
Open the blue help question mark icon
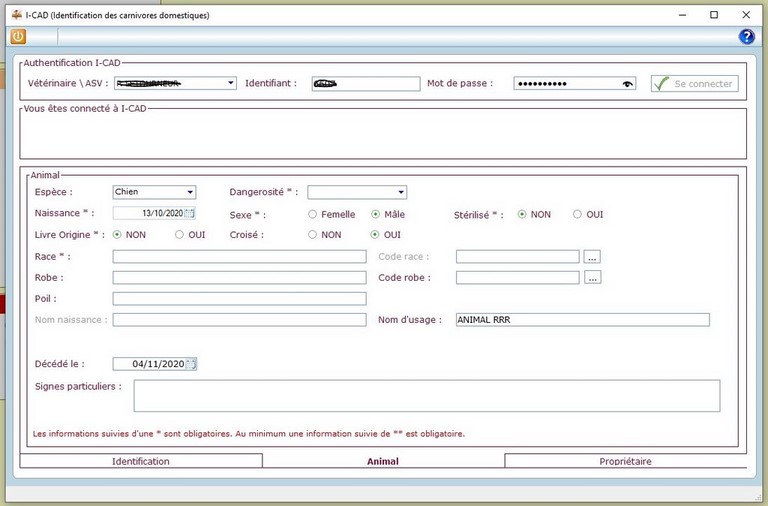point(746,37)
